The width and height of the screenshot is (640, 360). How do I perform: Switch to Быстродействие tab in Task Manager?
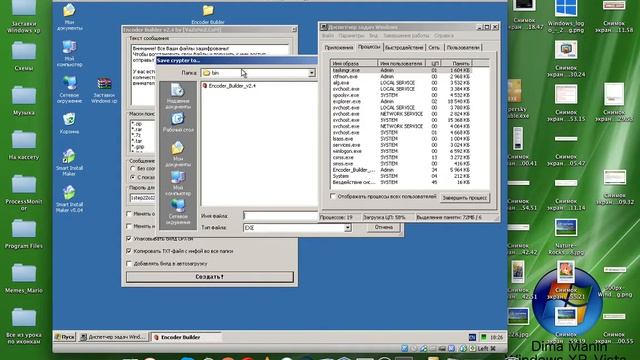click(x=404, y=48)
